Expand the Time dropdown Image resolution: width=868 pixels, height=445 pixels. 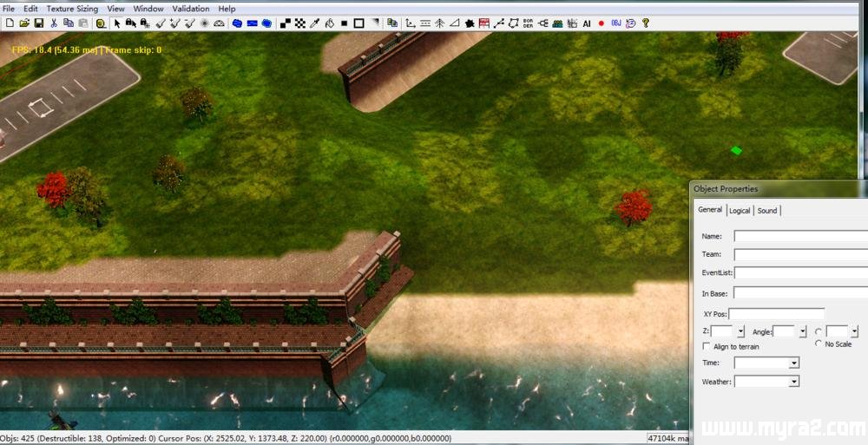click(793, 363)
